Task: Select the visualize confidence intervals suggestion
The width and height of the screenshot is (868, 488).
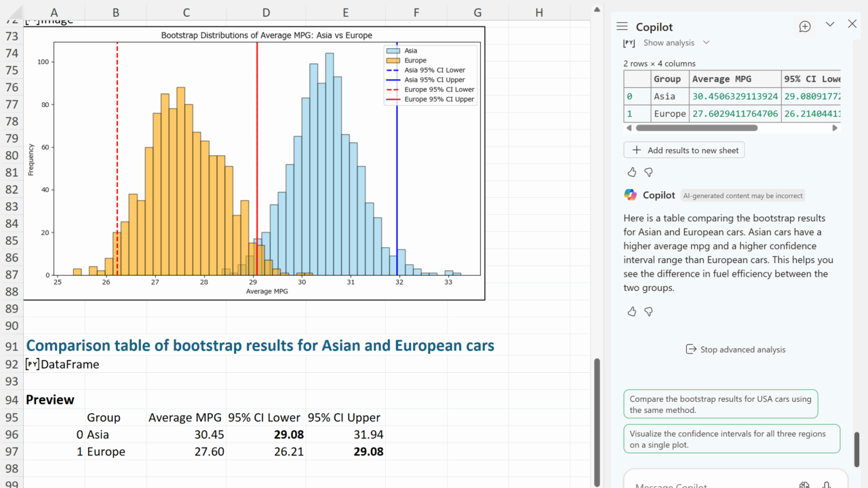Action: coord(731,439)
